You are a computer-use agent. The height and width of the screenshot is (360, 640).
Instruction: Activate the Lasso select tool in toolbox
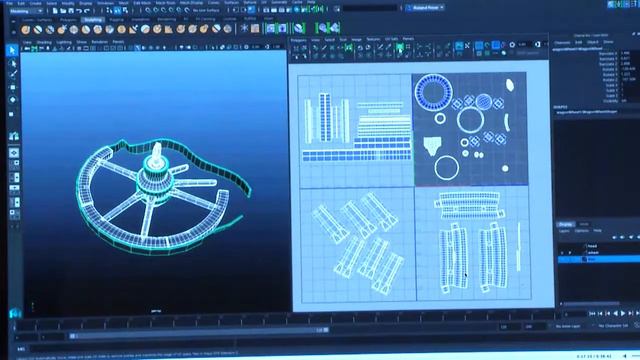[x=13, y=63]
